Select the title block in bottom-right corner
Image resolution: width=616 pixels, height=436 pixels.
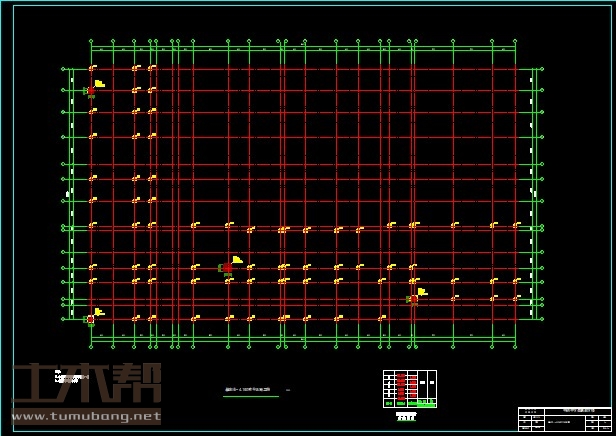[564, 418]
